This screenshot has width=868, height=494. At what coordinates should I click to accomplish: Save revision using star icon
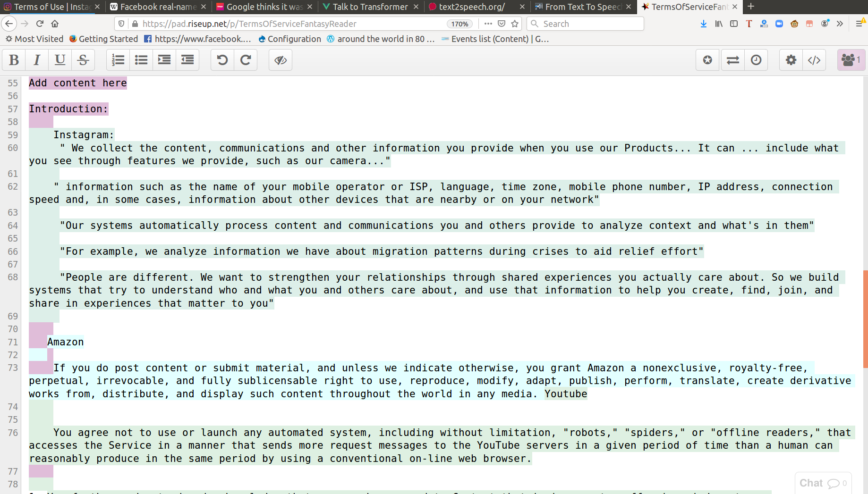(x=707, y=60)
